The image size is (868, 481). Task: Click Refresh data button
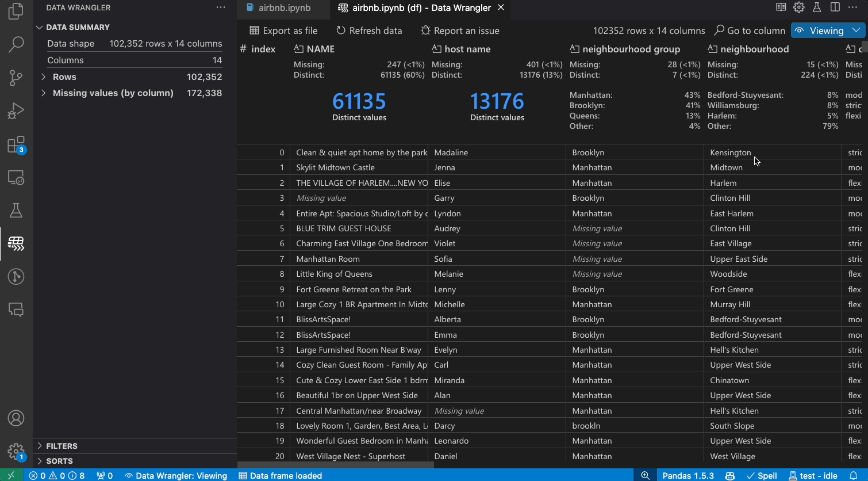pos(369,30)
